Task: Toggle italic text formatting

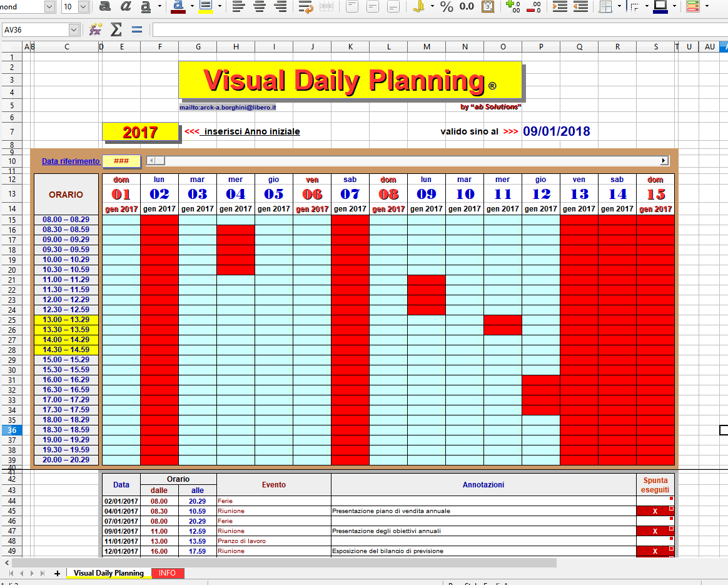Action: click(125, 6)
